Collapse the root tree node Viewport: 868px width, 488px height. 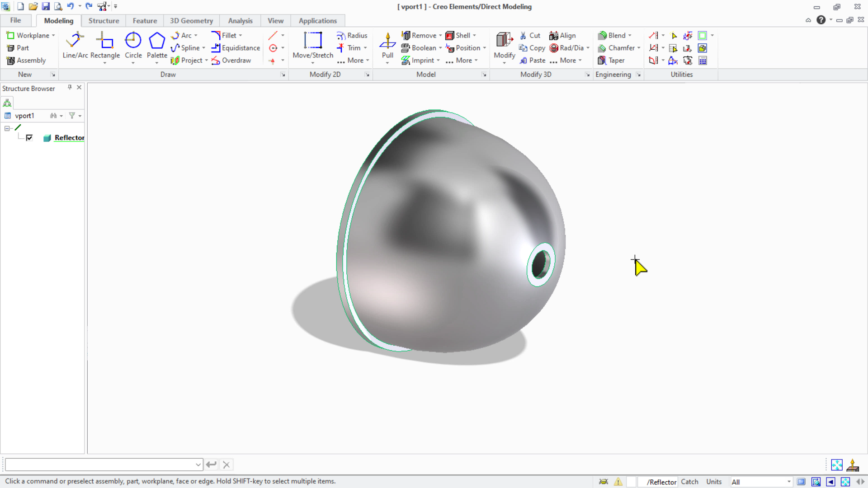7,128
